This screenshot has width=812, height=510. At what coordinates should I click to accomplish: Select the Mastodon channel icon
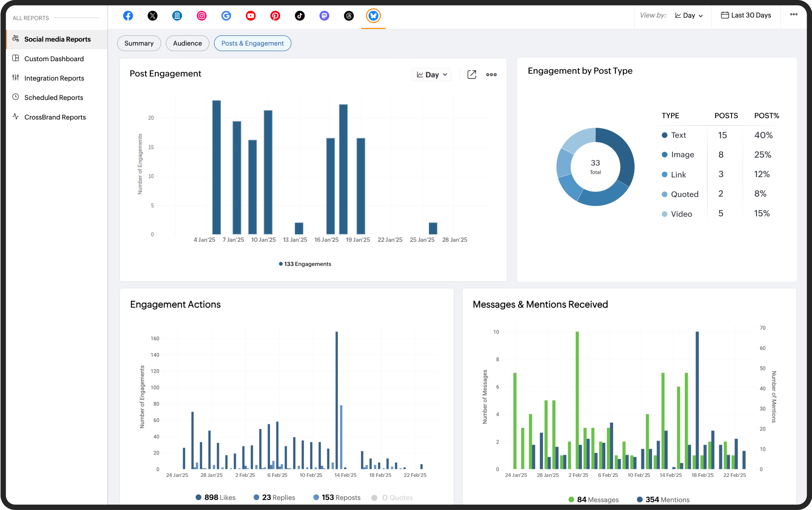point(324,15)
